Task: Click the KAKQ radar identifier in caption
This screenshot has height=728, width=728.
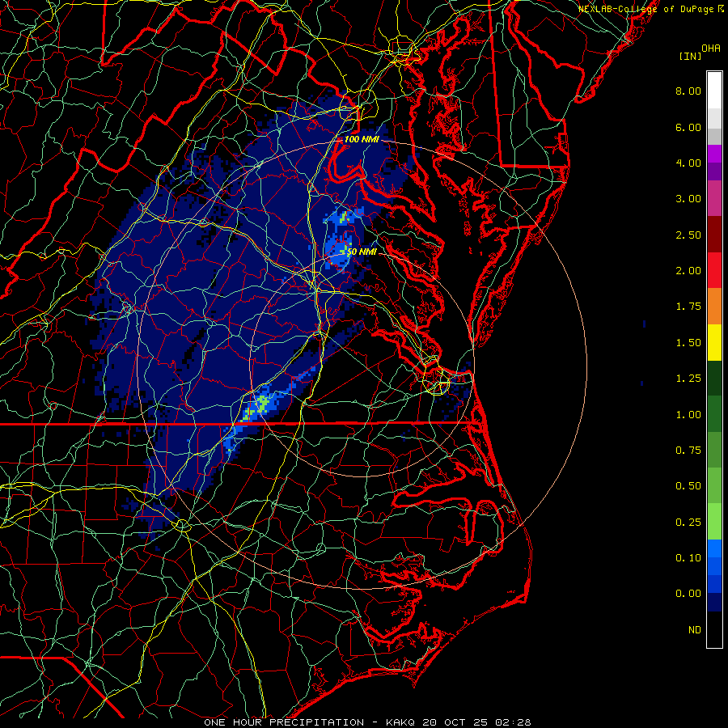Action: pos(402,722)
